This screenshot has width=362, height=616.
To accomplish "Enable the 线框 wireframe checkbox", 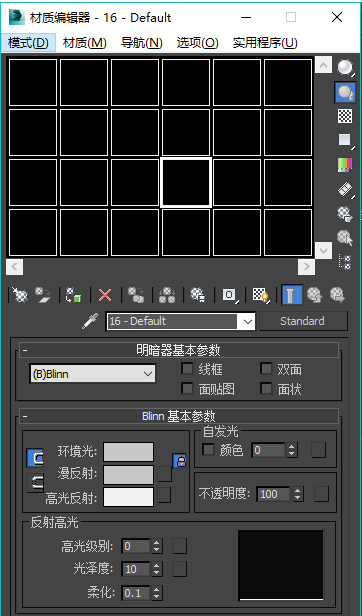I will coord(187,368).
